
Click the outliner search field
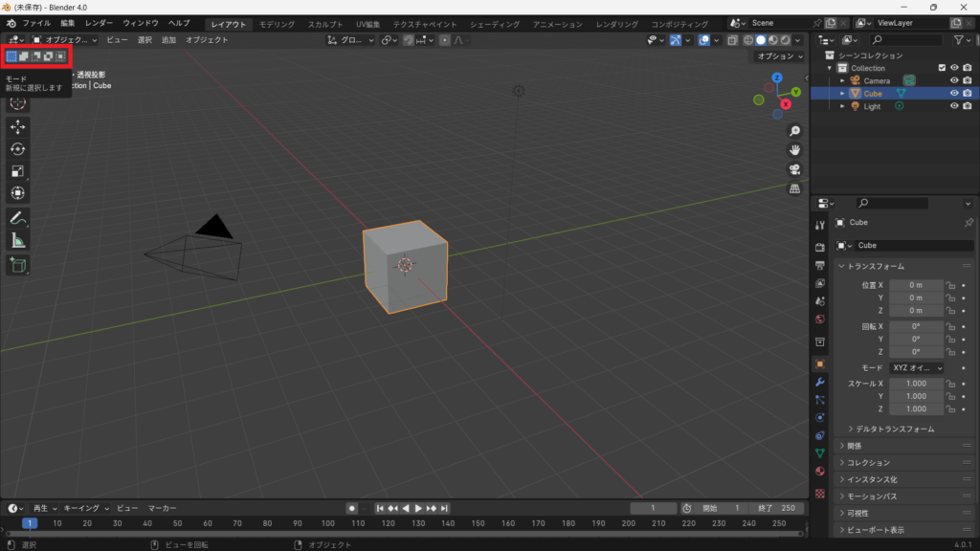[905, 40]
